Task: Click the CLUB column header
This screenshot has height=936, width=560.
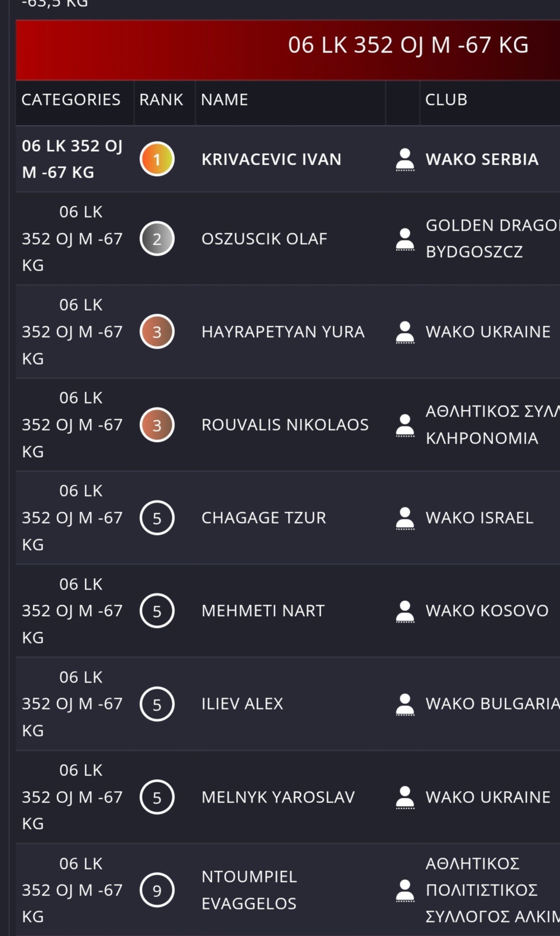Action: point(446,100)
